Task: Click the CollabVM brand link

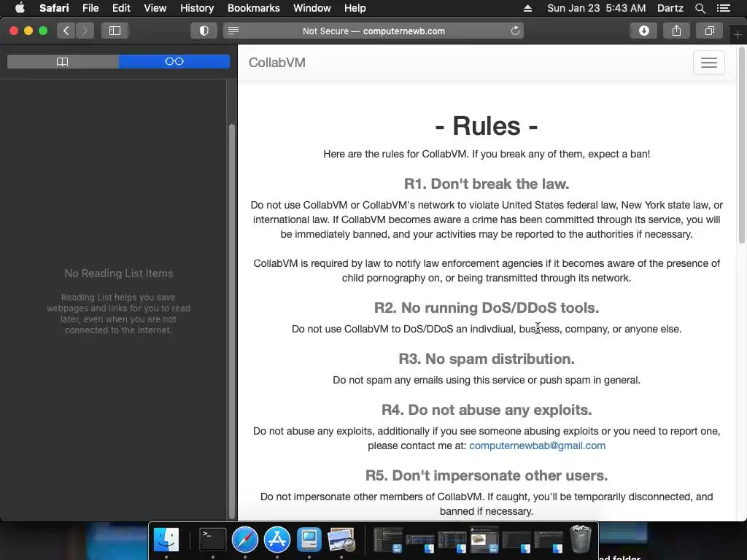Action: pyautogui.click(x=276, y=63)
